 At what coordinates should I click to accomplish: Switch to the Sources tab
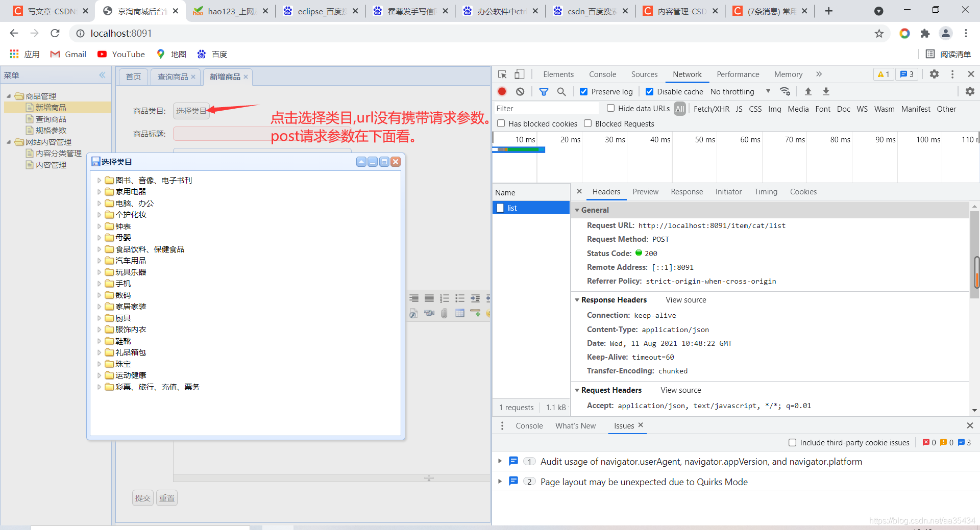(644, 74)
